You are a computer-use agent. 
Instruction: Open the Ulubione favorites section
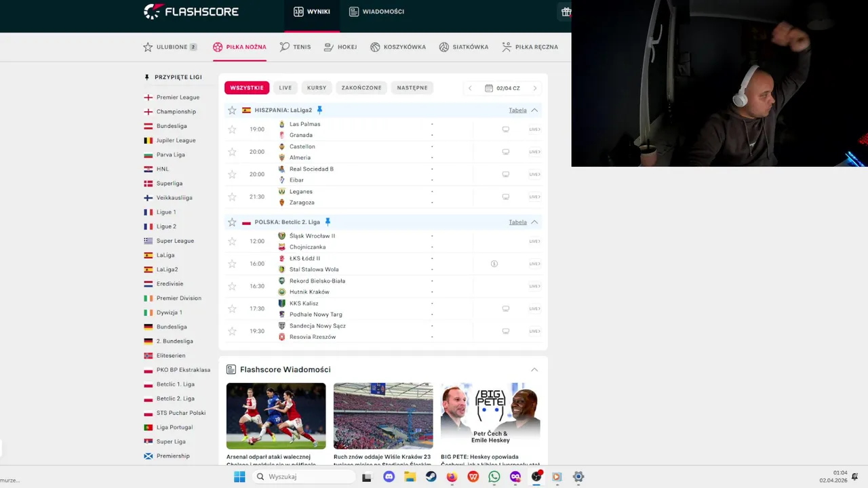[x=170, y=47]
